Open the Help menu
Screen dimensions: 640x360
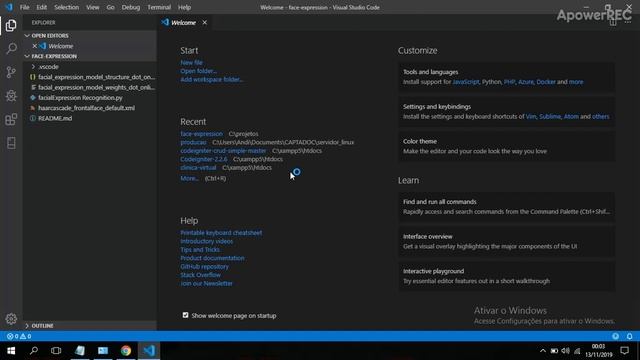click(x=184, y=7)
